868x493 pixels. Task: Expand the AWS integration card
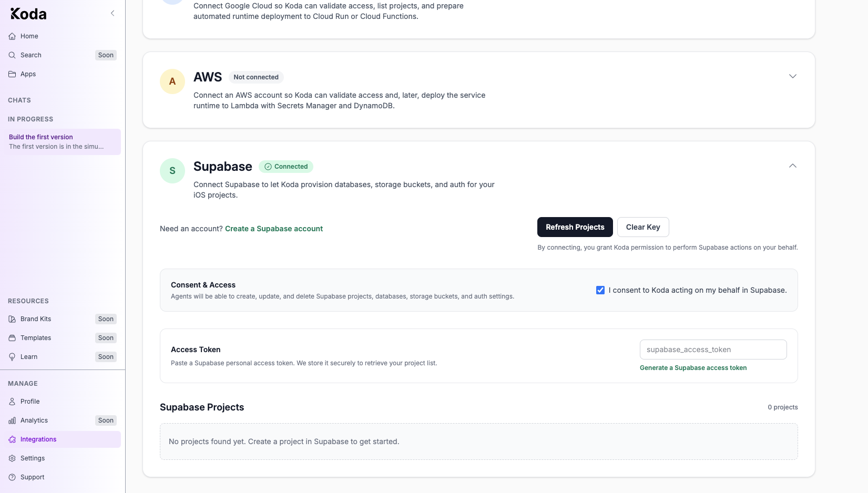(793, 76)
